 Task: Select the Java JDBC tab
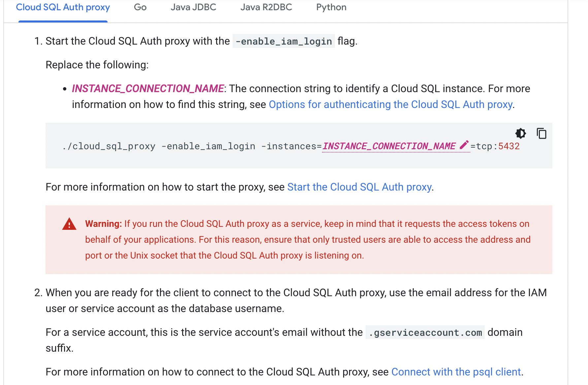(193, 7)
